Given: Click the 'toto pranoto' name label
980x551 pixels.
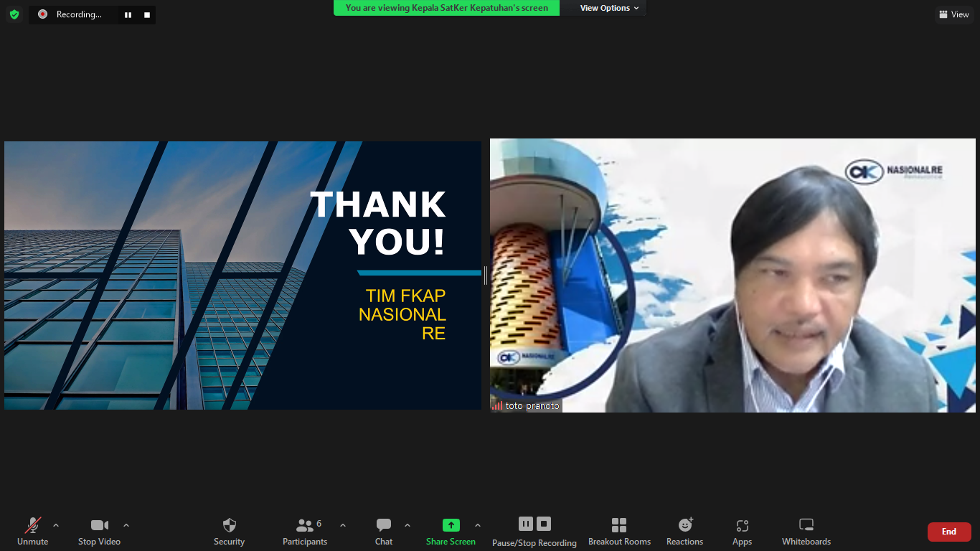Looking at the screenshot, I should [532, 406].
